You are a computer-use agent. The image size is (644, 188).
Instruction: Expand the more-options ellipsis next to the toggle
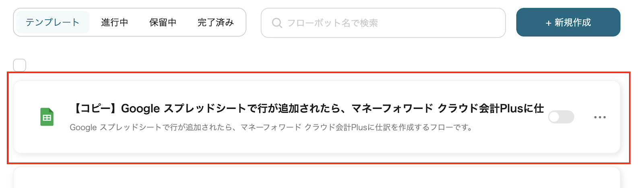point(600,117)
